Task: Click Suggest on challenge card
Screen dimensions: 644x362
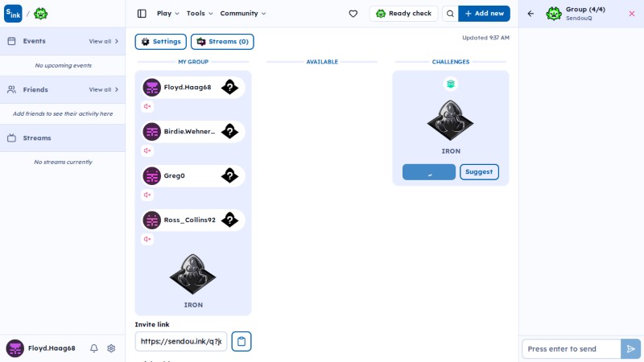Action: [479, 172]
